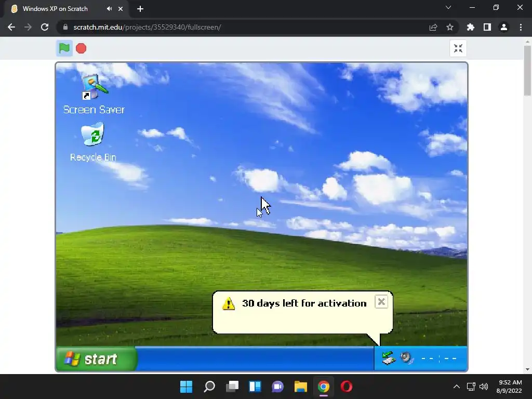Image resolution: width=532 pixels, height=399 pixels.
Task: Open tab search dropdown chevron
Action: pos(448,7)
